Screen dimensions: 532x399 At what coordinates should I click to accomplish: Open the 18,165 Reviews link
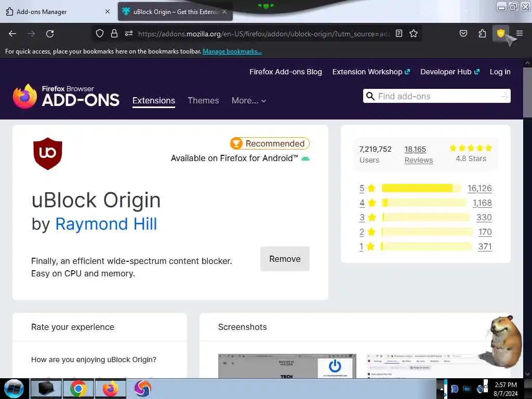pos(418,154)
